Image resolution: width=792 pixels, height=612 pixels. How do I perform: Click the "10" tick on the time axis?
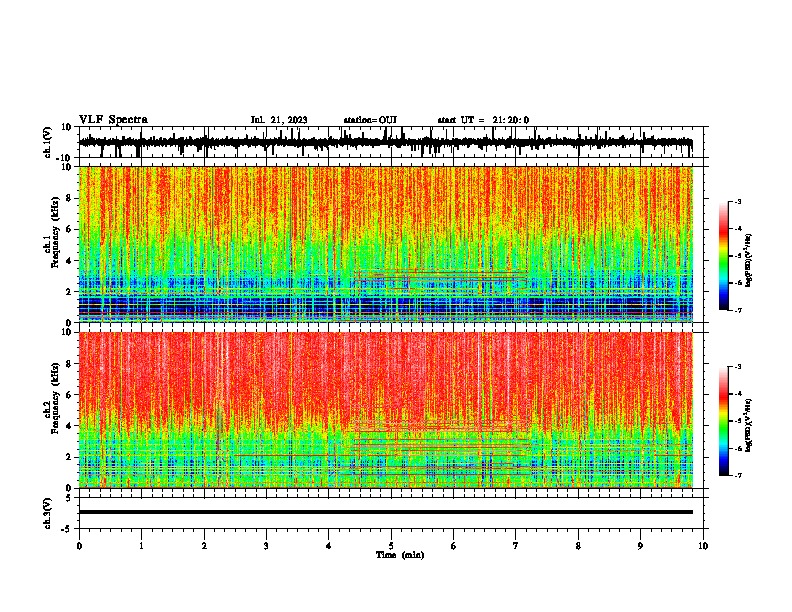[x=703, y=546]
